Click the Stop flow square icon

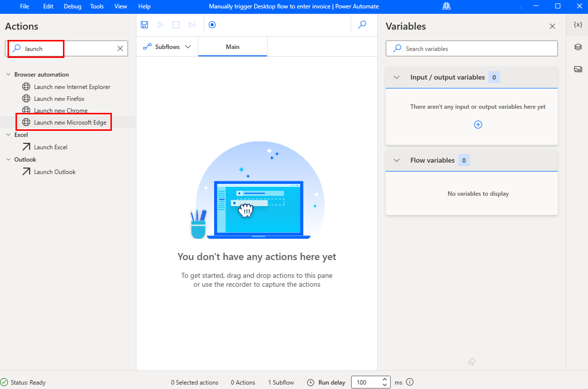[x=176, y=25]
